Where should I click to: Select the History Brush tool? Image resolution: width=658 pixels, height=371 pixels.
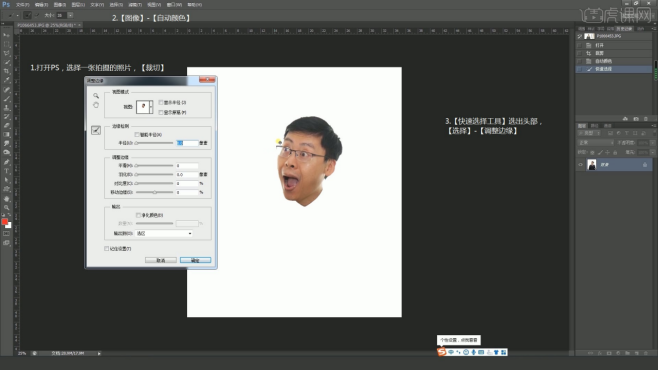pos(6,117)
